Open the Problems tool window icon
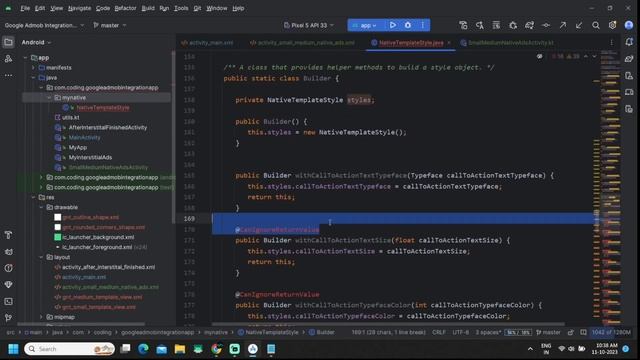The width and height of the screenshot is (640, 360). click(8, 268)
